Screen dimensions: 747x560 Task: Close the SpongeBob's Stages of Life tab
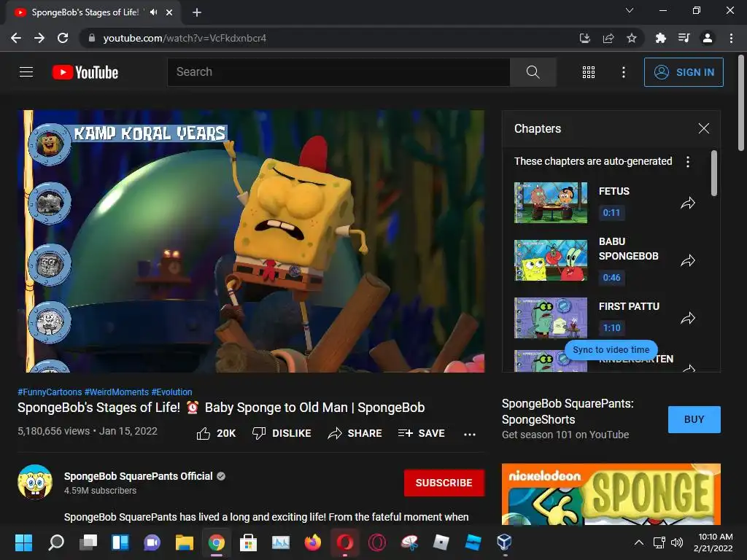(x=169, y=12)
